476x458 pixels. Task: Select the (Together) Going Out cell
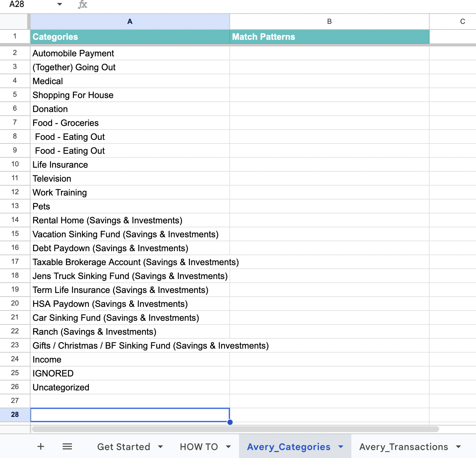click(x=130, y=67)
